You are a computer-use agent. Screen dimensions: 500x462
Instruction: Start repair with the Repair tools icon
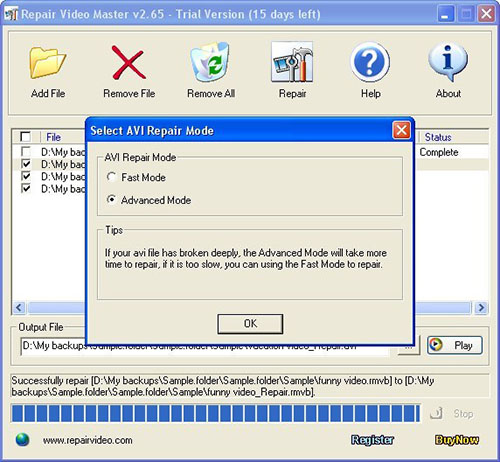[x=292, y=62]
